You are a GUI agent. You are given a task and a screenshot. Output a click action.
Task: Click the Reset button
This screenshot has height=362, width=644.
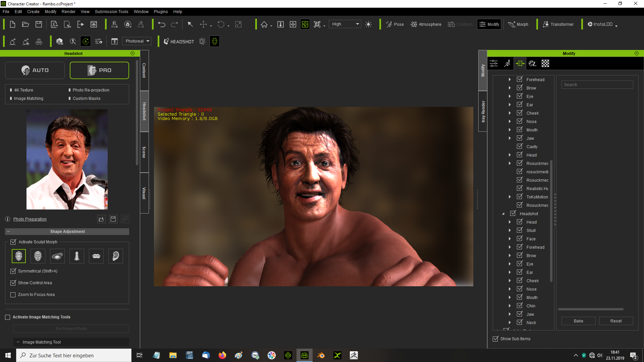616,321
